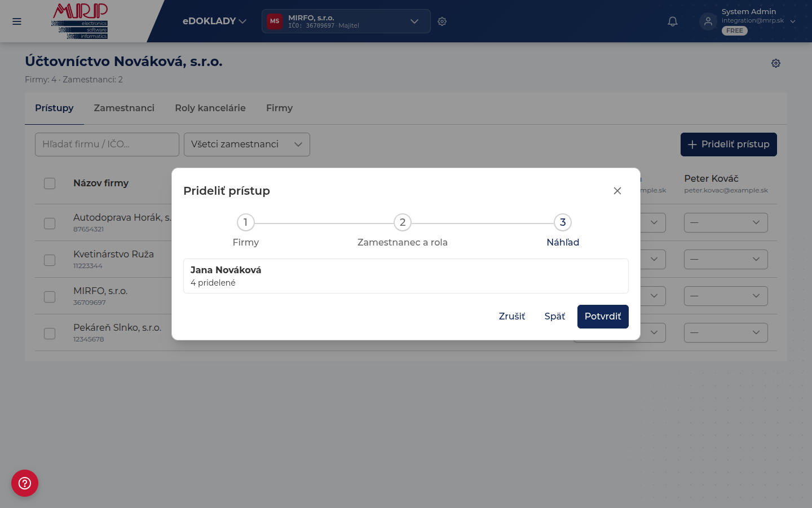Screen dimensions: 812x508
Task: Check the Pekáreň Slnko row checkbox
Action: coord(50,333)
